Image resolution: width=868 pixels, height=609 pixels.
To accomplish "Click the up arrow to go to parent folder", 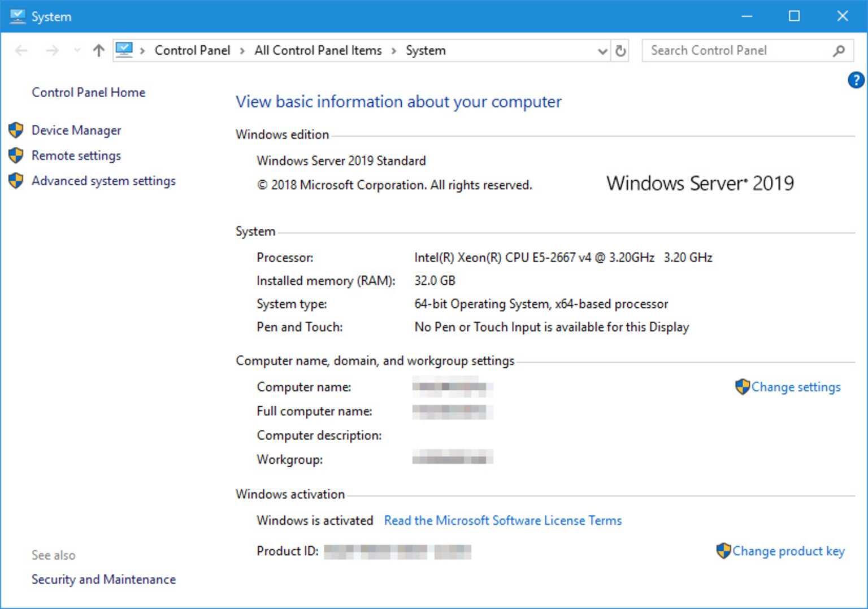I will (x=98, y=50).
